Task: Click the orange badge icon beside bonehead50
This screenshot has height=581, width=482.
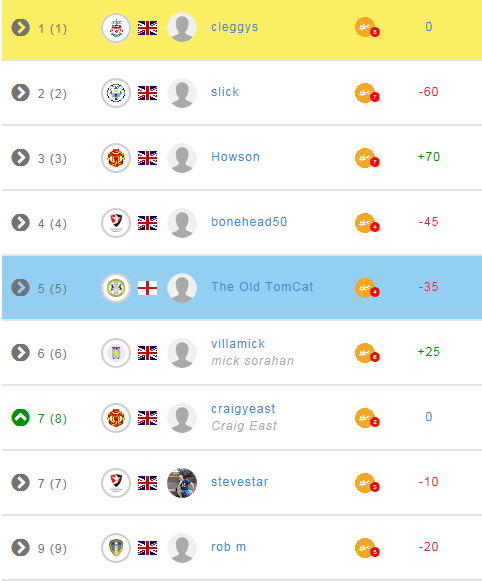Action: tap(367, 223)
